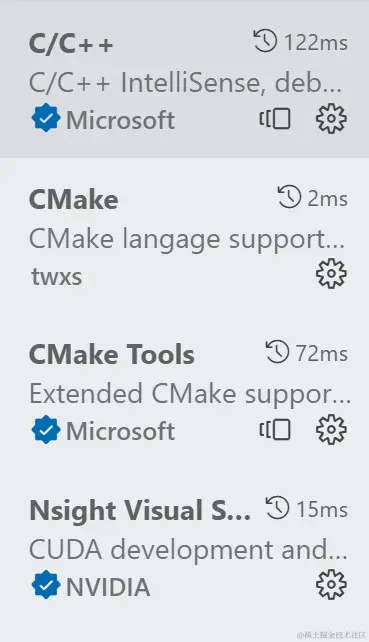Viewport: 369px width, 642px height.
Task: Click the twxs publisher name
Action: pyautogui.click(x=57, y=276)
